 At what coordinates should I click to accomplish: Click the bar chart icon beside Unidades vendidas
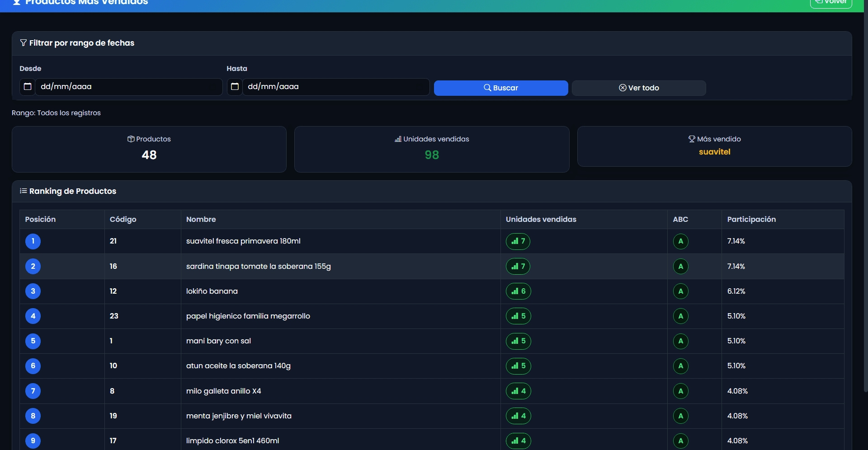398,139
